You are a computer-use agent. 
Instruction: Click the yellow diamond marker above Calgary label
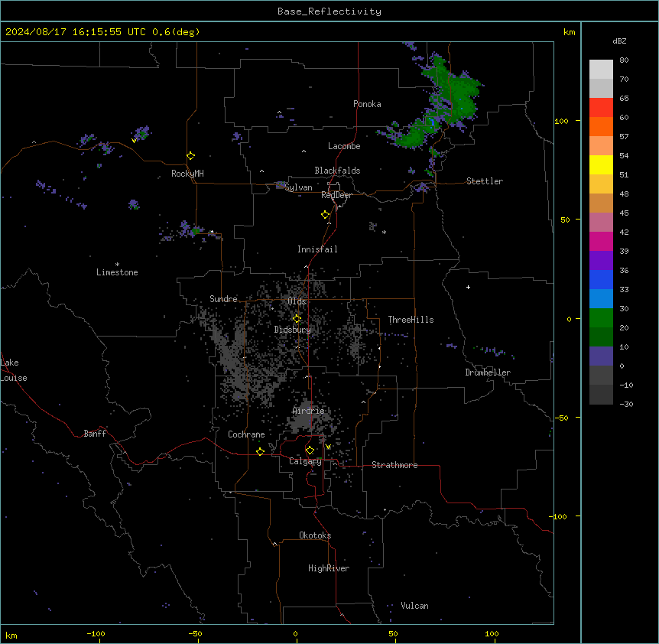pyautogui.click(x=310, y=450)
